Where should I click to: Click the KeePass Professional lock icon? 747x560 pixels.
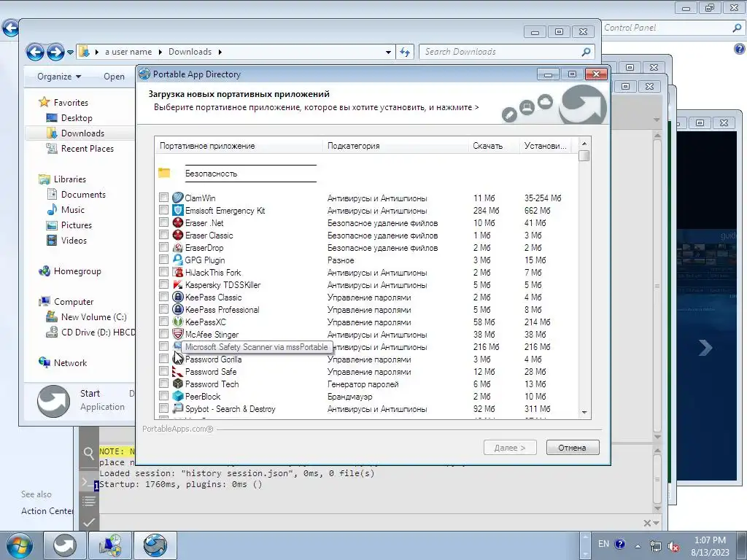178,309
